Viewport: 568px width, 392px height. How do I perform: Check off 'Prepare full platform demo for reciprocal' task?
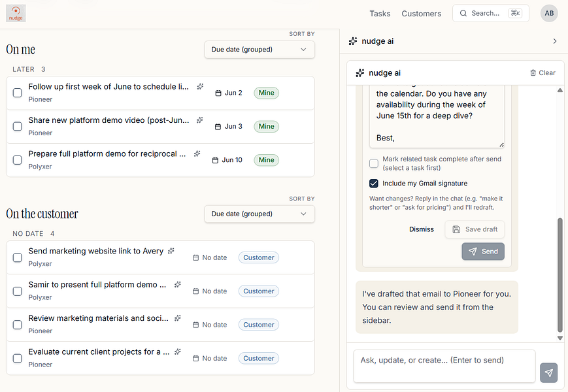click(x=18, y=160)
